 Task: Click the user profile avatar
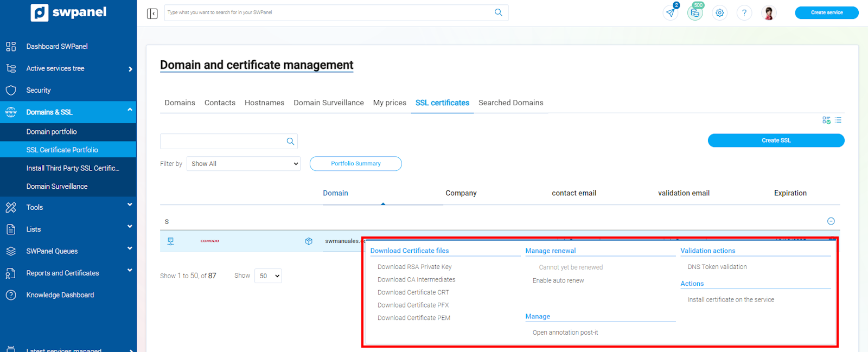769,13
